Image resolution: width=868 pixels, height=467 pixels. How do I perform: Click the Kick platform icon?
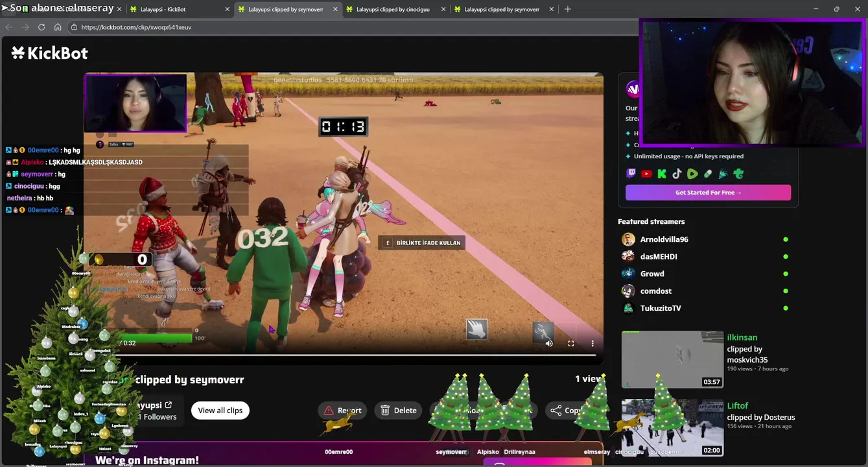coord(662,174)
